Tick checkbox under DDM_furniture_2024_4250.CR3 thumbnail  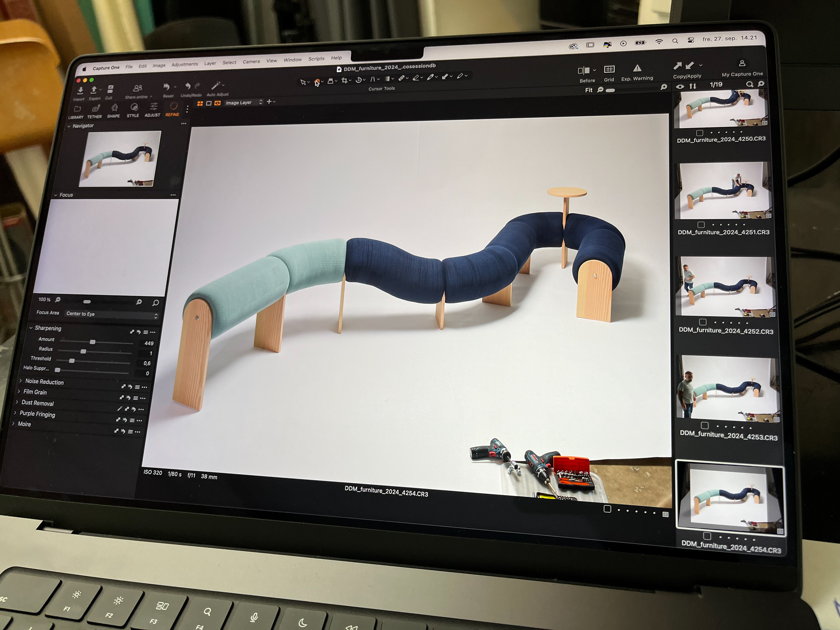(x=700, y=133)
